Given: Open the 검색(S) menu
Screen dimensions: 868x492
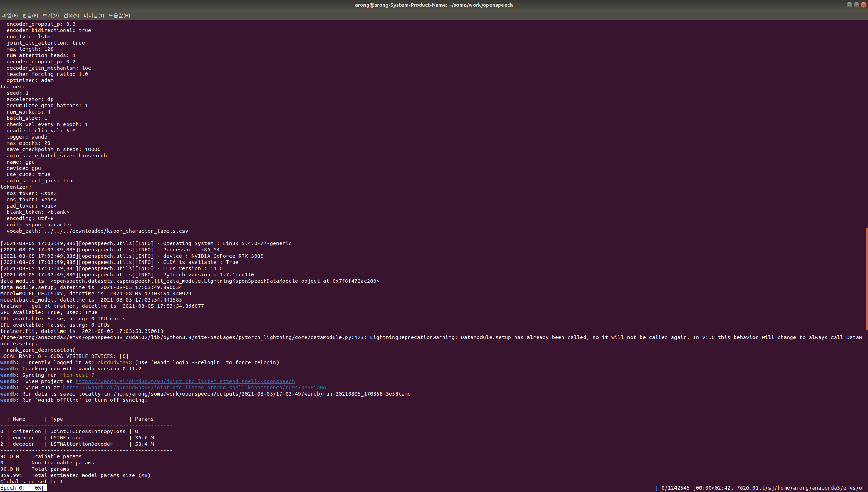Looking at the screenshot, I should pos(71,15).
